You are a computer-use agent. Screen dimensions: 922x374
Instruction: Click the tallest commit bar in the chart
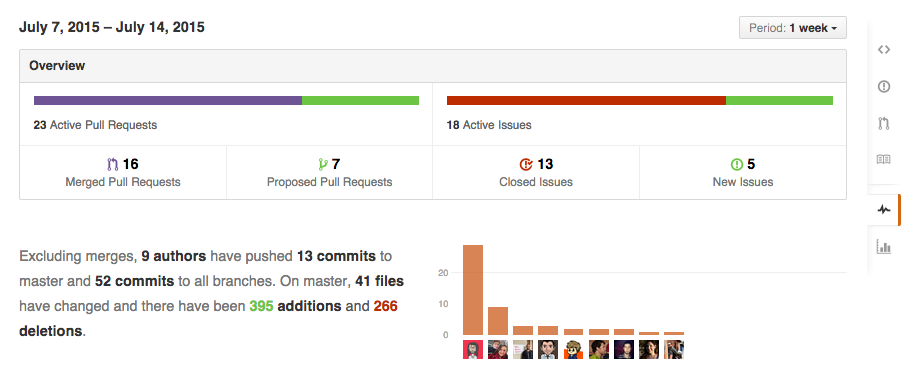[473, 290]
